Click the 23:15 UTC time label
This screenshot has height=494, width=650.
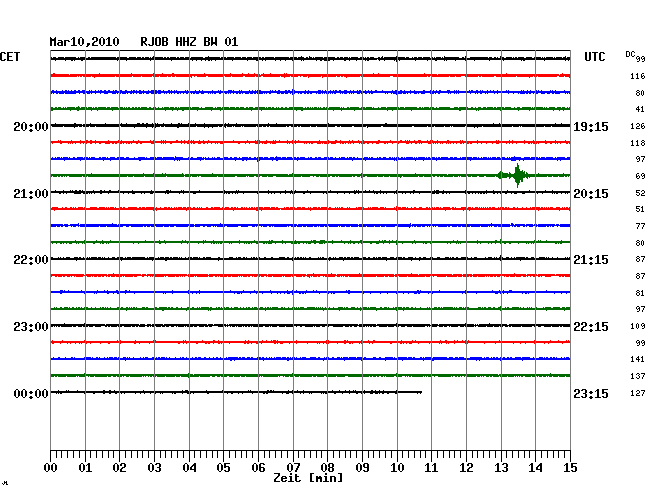point(591,393)
